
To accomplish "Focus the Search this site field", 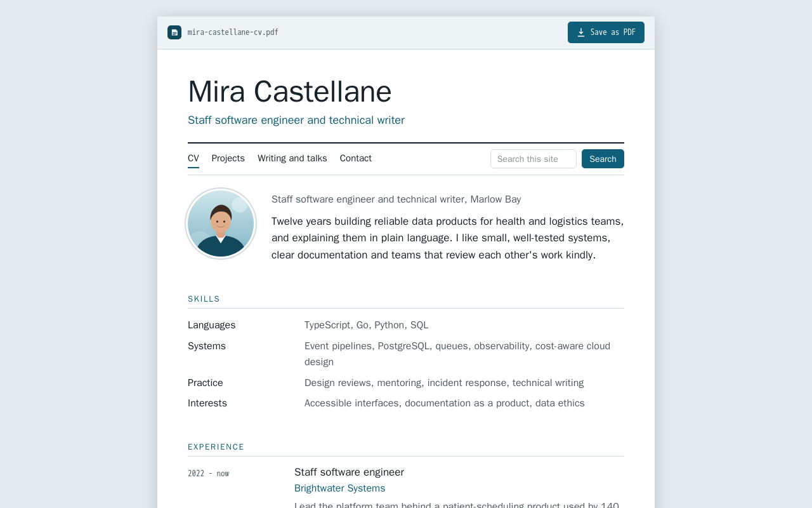I will (534, 159).
